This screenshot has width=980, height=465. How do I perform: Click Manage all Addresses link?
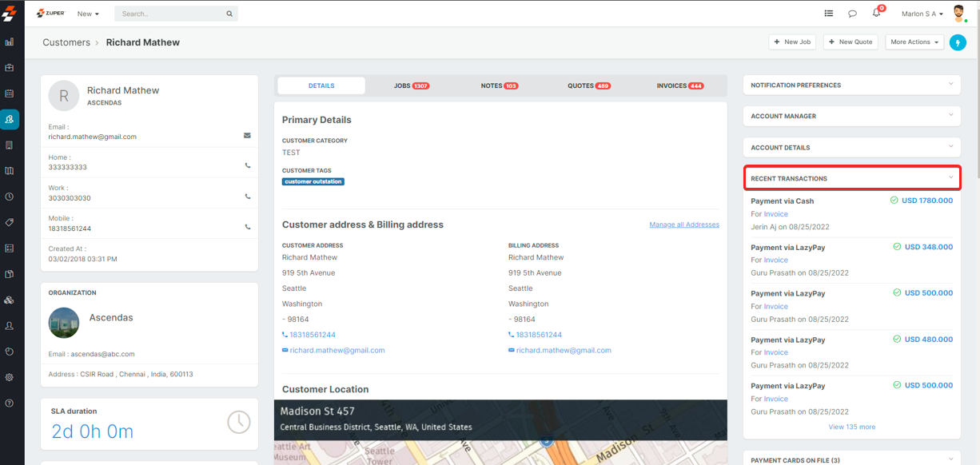click(683, 225)
